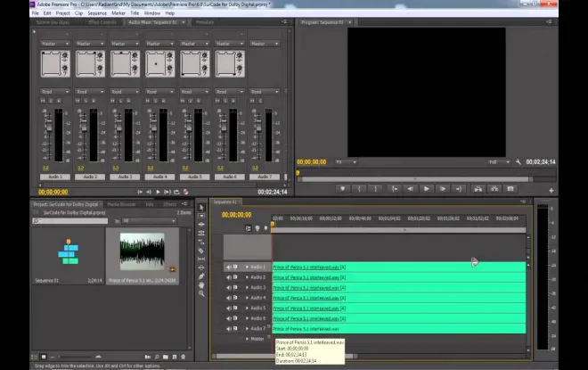
Task: Mute the Audio 1 mixer channel
Action: (x=43, y=101)
